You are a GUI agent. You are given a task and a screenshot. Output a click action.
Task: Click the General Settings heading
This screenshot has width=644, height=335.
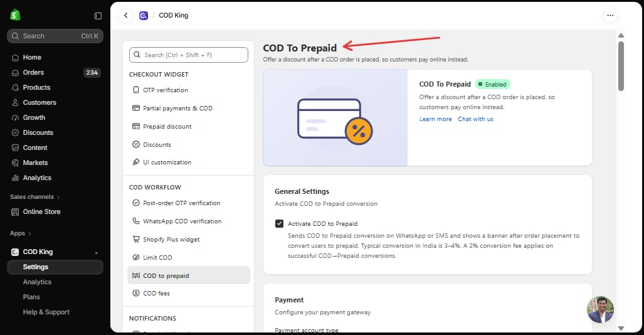coord(302,191)
